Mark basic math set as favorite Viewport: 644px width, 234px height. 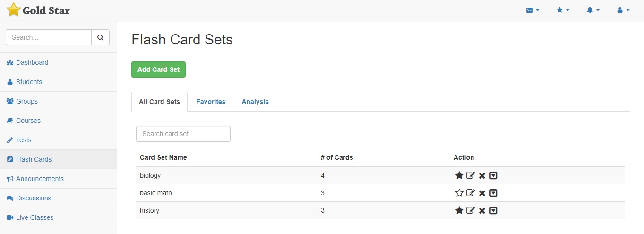459,193
